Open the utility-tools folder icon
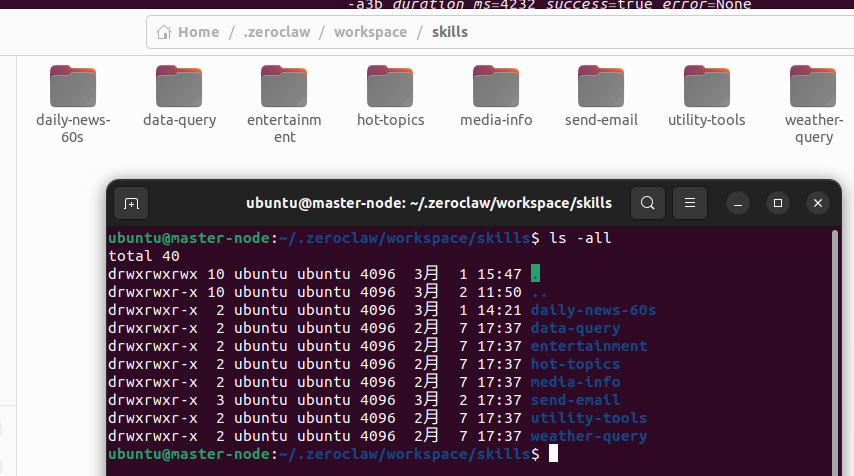 coord(707,86)
